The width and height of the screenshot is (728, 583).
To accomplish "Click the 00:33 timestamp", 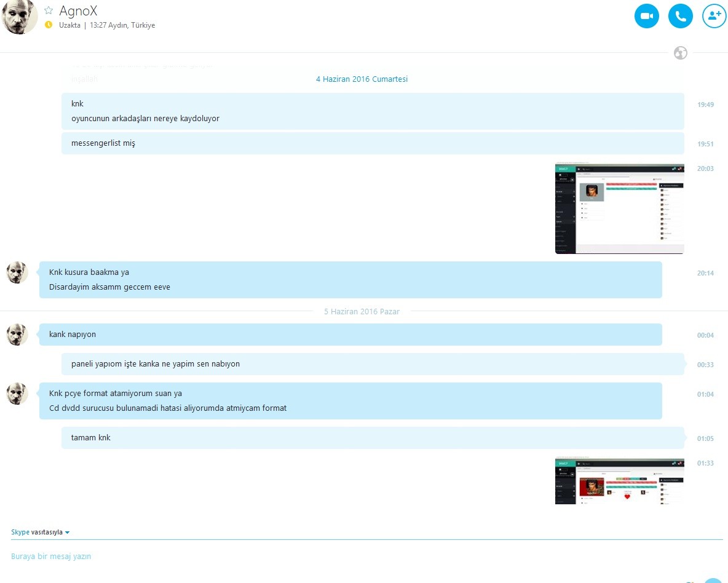I will 705,365.
